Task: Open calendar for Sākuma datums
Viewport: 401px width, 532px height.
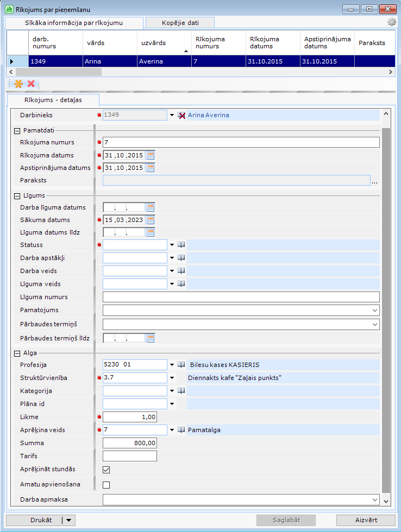Action: pos(151,220)
